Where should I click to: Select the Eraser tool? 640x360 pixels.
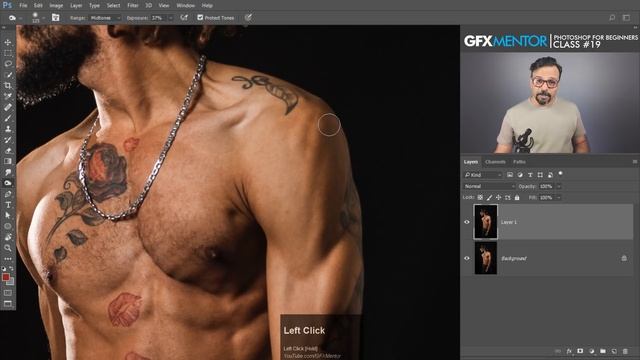pyautogui.click(x=8, y=151)
